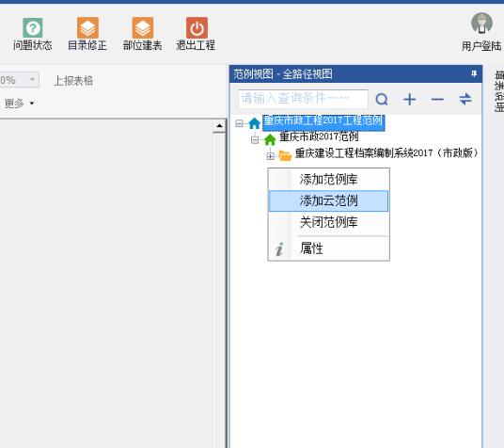Open the 问题状态 toolbar icon

(x=33, y=27)
